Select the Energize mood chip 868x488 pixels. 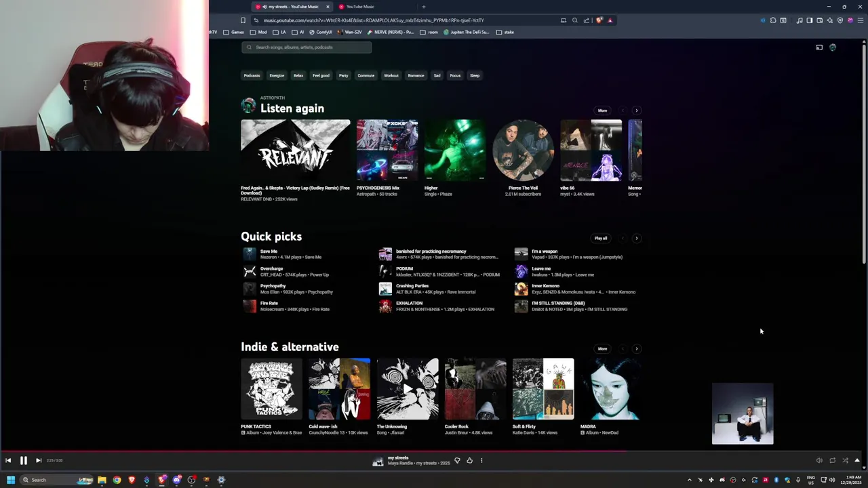click(x=277, y=75)
